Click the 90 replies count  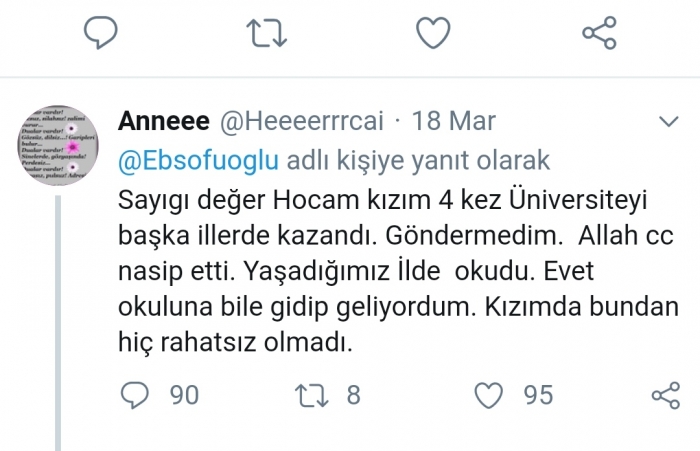pos(183,395)
